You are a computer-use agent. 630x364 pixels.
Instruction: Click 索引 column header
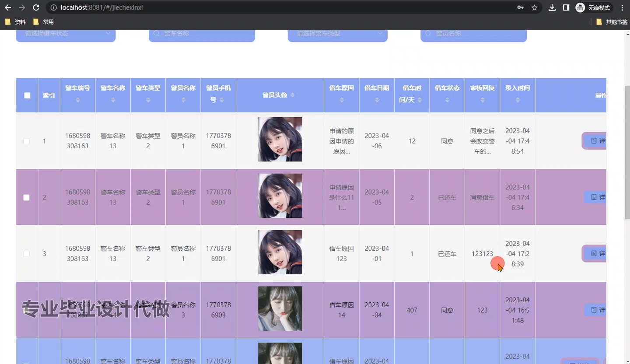[49, 95]
